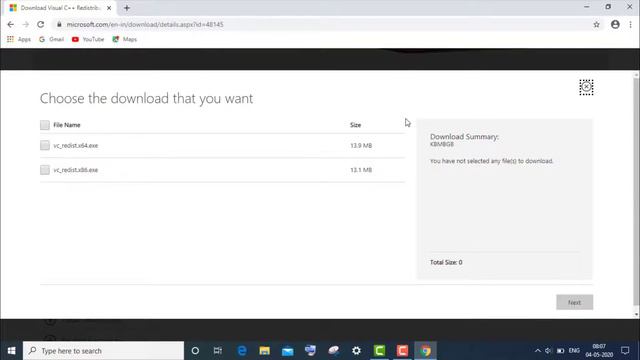
Task: Open the YouTube bookmark
Action: pyautogui.click(x=88, y=39)
